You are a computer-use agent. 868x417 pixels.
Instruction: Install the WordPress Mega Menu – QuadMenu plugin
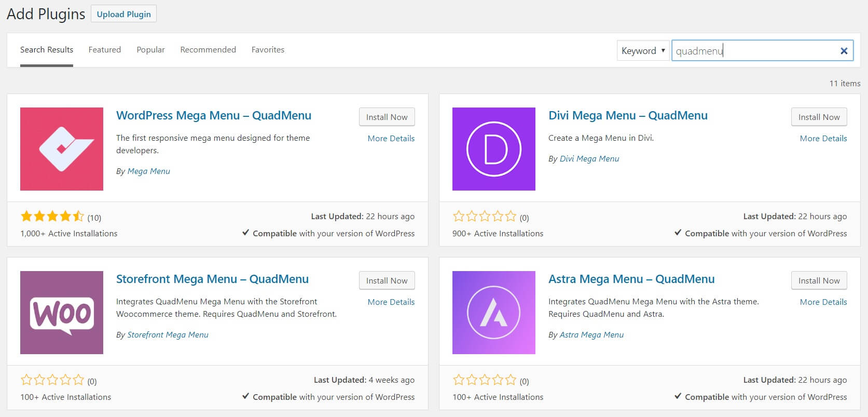click(x=387, y=117)
